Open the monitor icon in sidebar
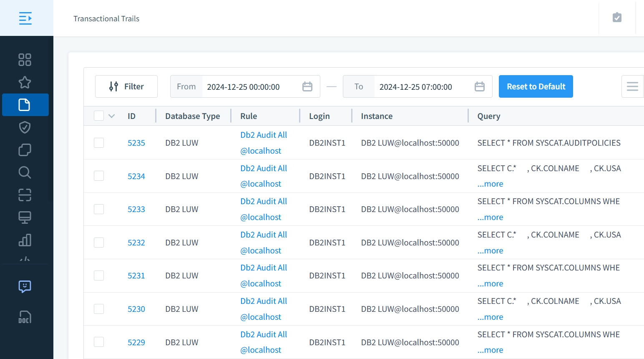Screen dimensions: 644x359 coord(25,217)
